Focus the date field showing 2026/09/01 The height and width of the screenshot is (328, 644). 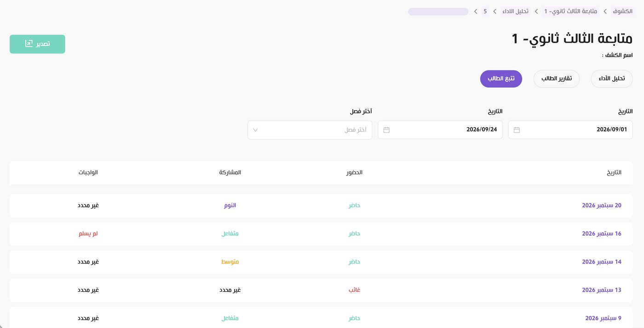coord(570,130)
